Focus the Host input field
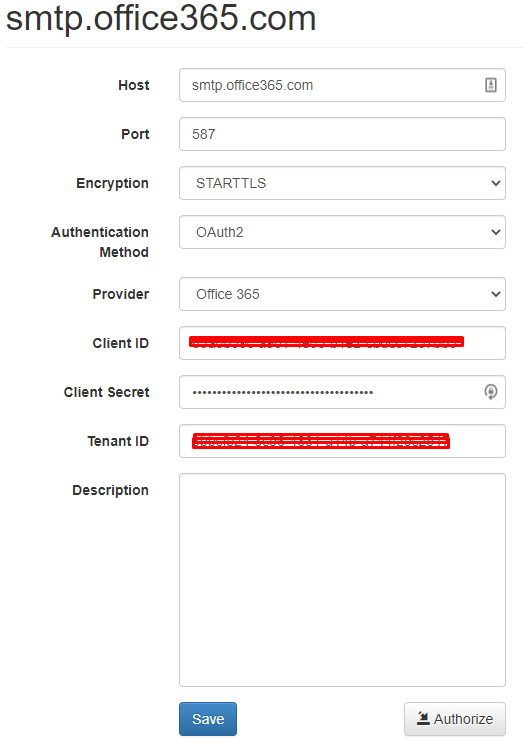Viewport: 523px width, 748px height. tap(342, 85)
